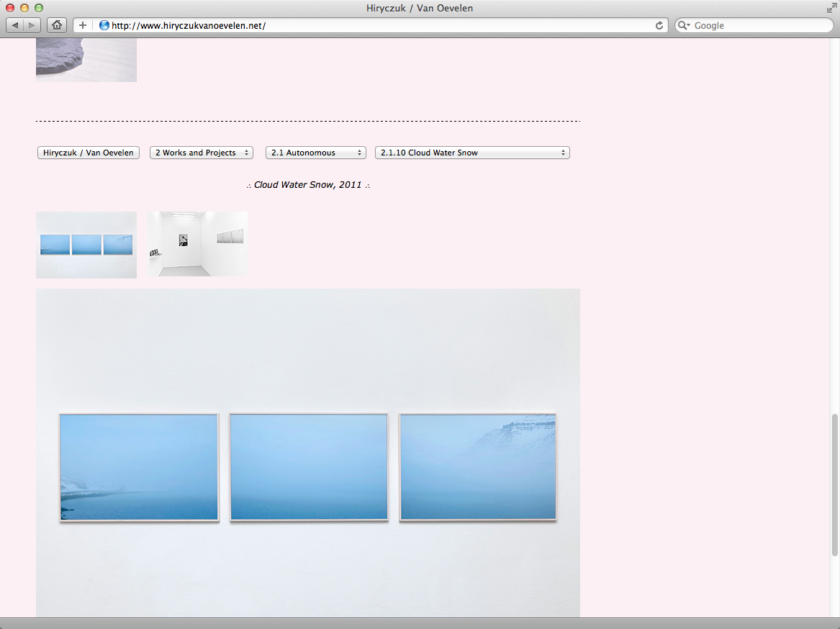Click the browser Back arrow button
Image resolution: width=840 pixels, height=629 pixels.
coord(15,25)
